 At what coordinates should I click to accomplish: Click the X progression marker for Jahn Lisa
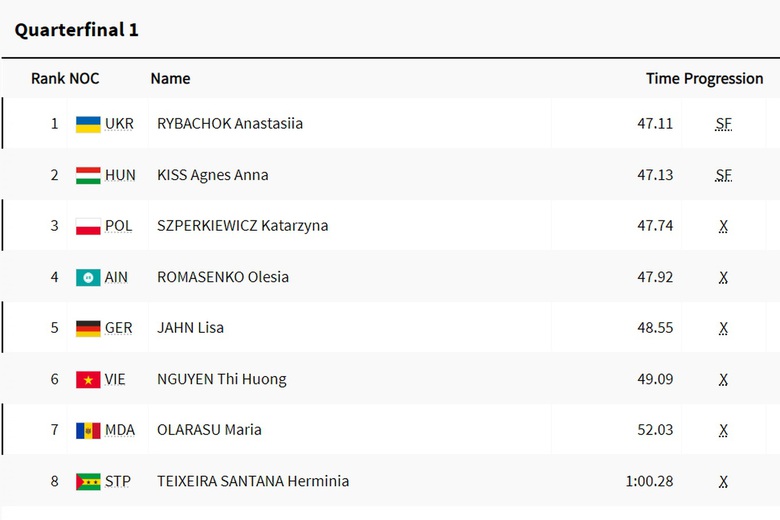click(x=723, y=328)
